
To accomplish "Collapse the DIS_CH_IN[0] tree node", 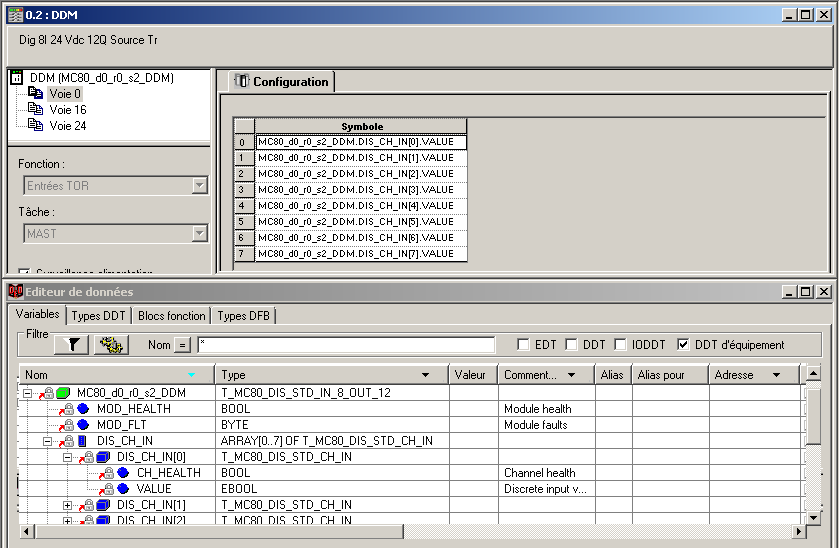I will (x=67, y=457).
